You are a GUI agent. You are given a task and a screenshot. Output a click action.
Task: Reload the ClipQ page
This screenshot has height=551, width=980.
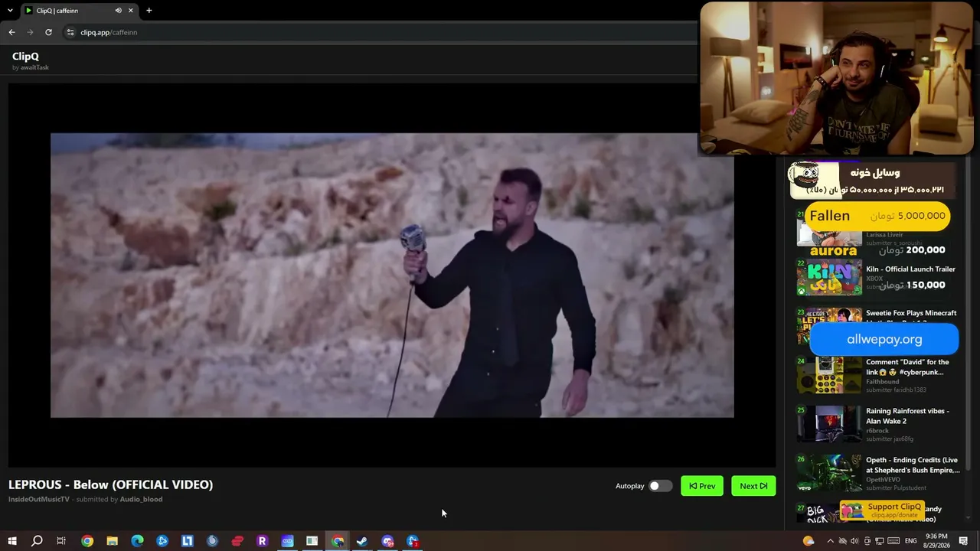coord(48,32)
